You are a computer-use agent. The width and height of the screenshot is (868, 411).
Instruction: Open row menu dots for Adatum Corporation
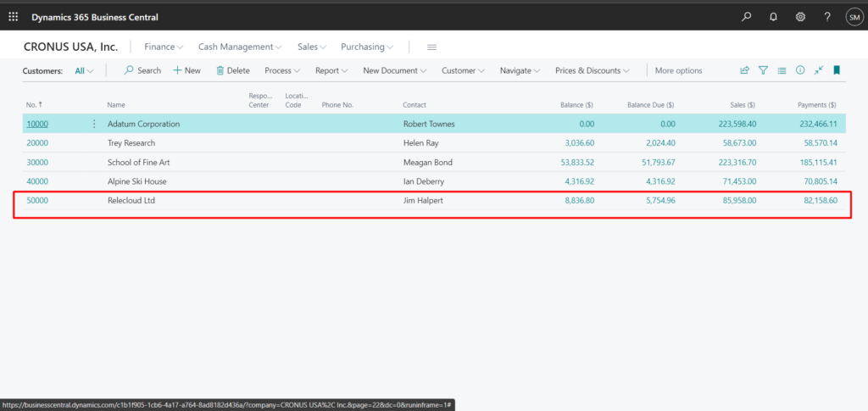pyautogui.click(x=93, y=124)
